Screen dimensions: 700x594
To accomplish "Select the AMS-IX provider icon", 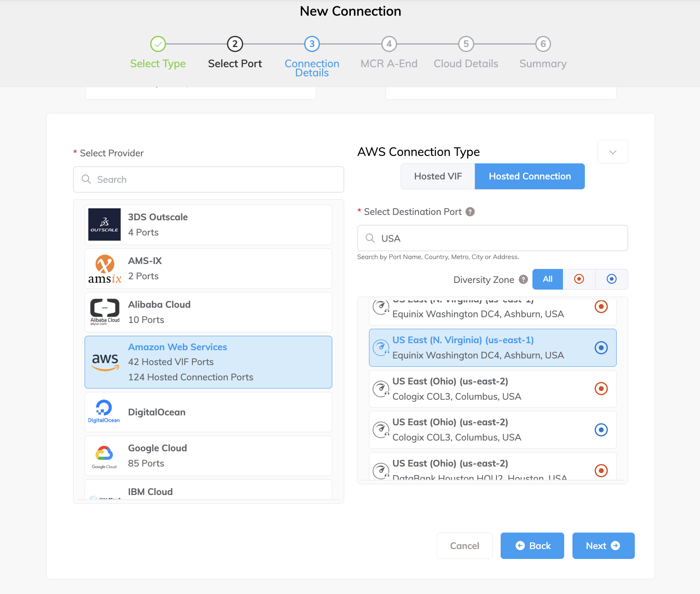I will (x=104, y=268).
